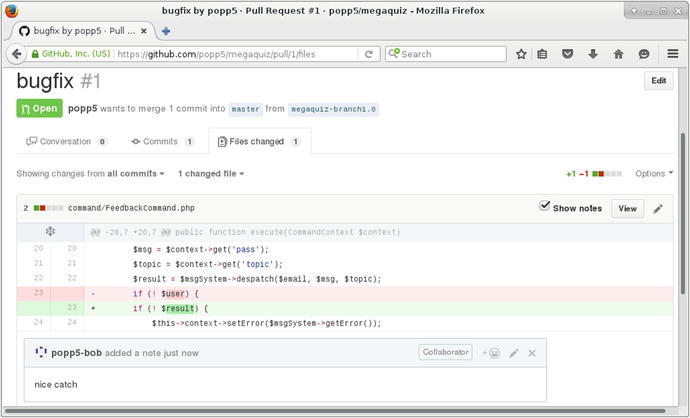This screenshot has width=690, height=418.
Task: Expand the diff context with the snowflake icon
Action: (x=50, y=231)
